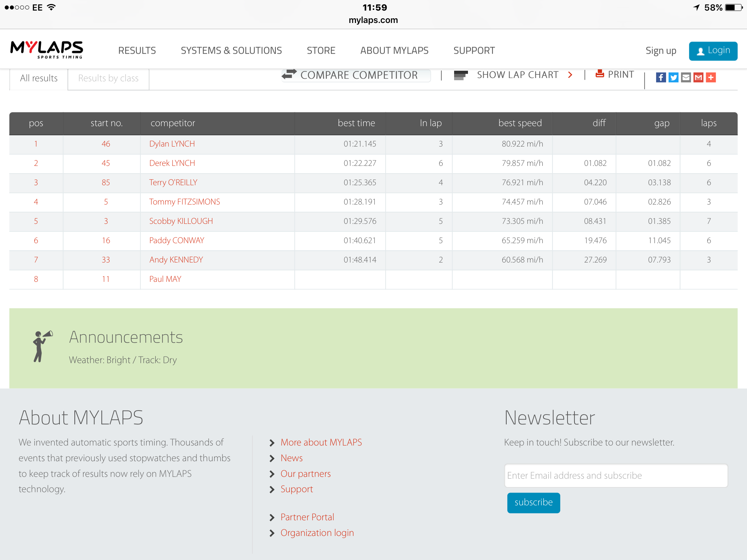Viewport: 747px width, 560px height.
Task: Click the More about MYLAPS link
Action: point(321,442)
